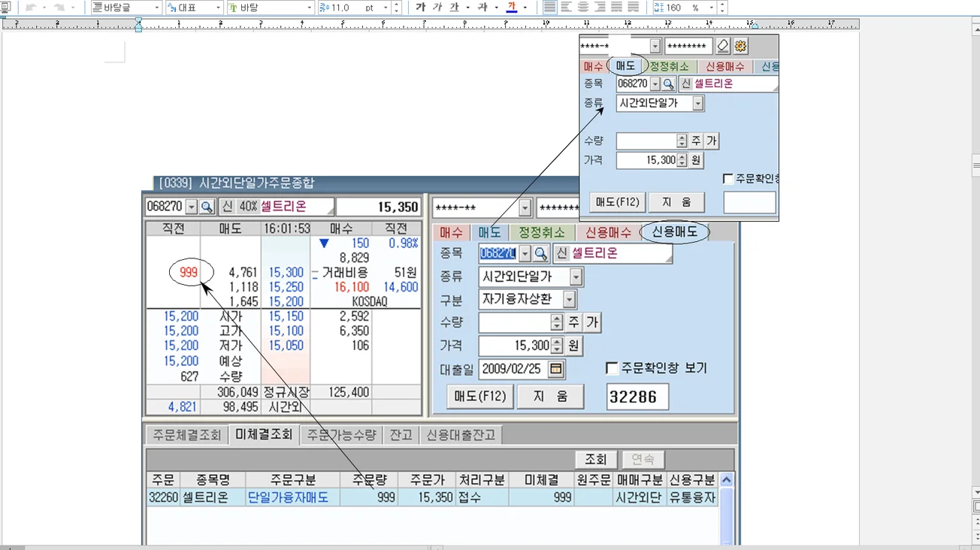
Task: Click the order table scroll-up arrow
Action: click(x=727, y=480)
